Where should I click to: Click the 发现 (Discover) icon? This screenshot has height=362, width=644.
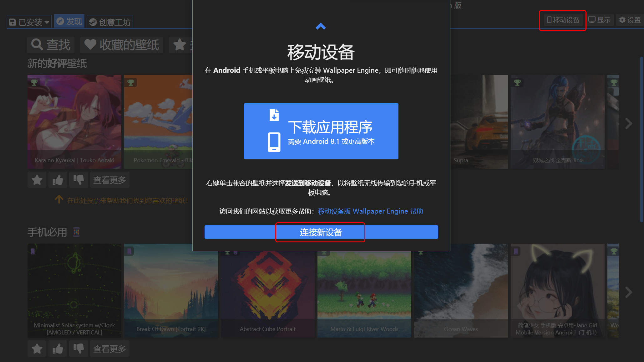tap(68, 21)
